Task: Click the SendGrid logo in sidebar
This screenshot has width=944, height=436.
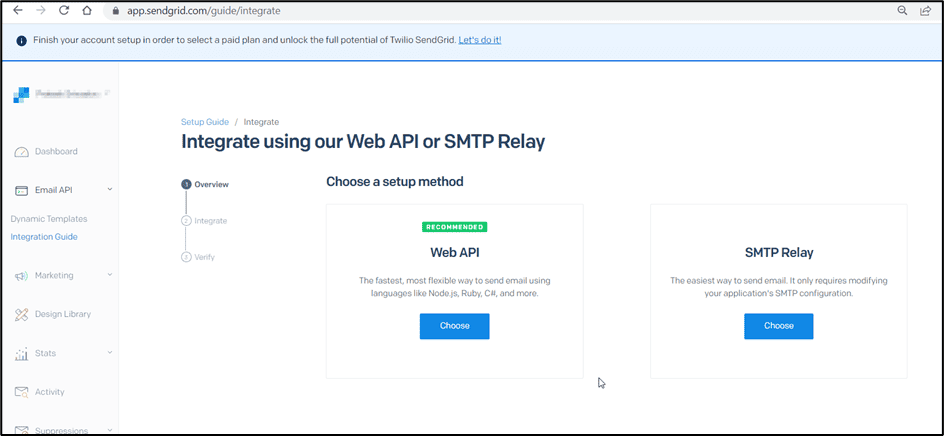Action: pos(21,95)
